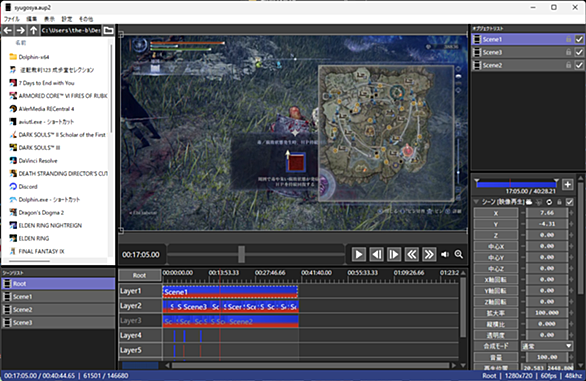Click the speaker volume icon
The image size is (586, 381).
(445, 255)
